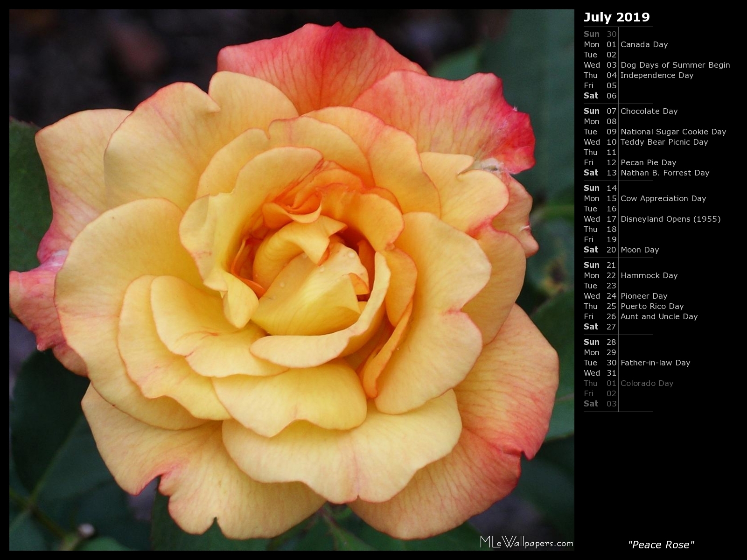Screen dimensions: 747x560
Task: Click "Nathan B. Forrest Day" text
Action: point(665,173)
